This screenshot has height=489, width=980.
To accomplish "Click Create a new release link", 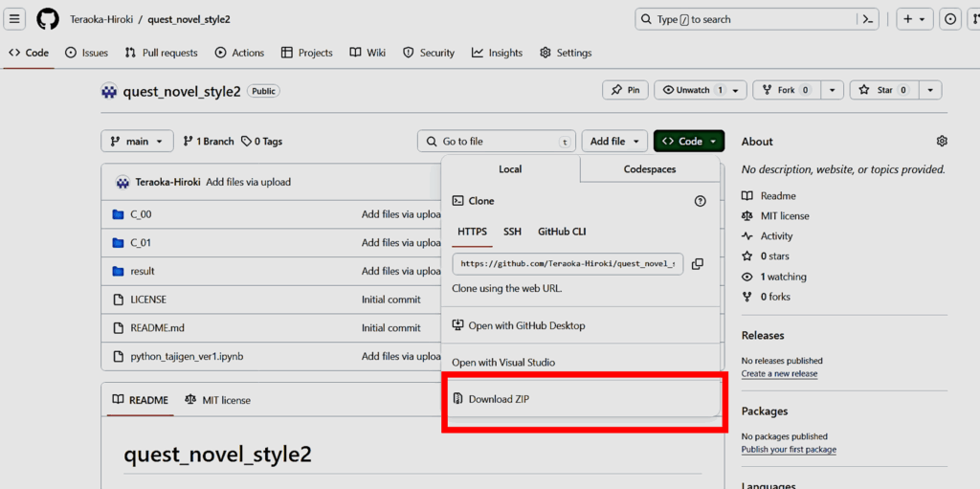I will point(779,374).
